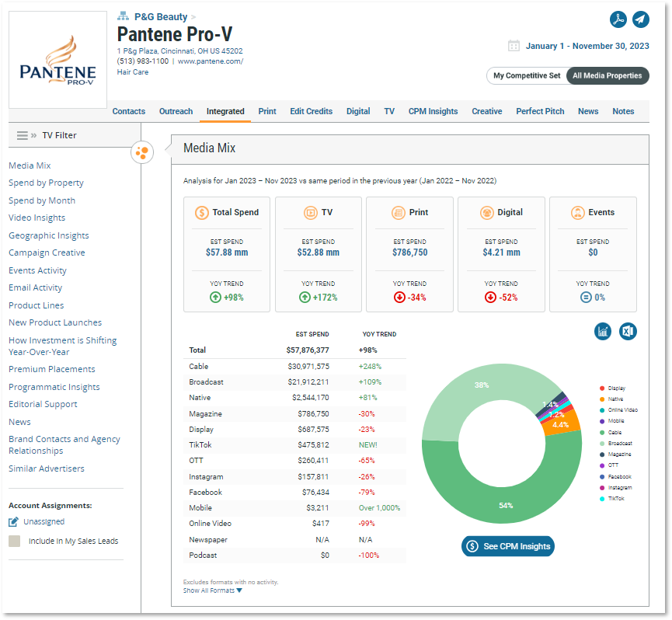The height and width of the screenshot is (620, 672).
Task: Click the Print card icon
Action: tap(398, 213)
